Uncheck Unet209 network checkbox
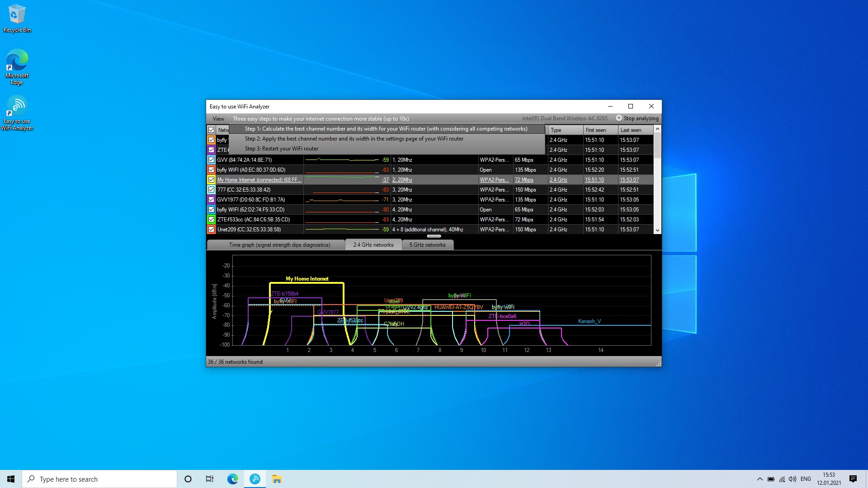This screenshot has height=488, width=868. point(211,230)
